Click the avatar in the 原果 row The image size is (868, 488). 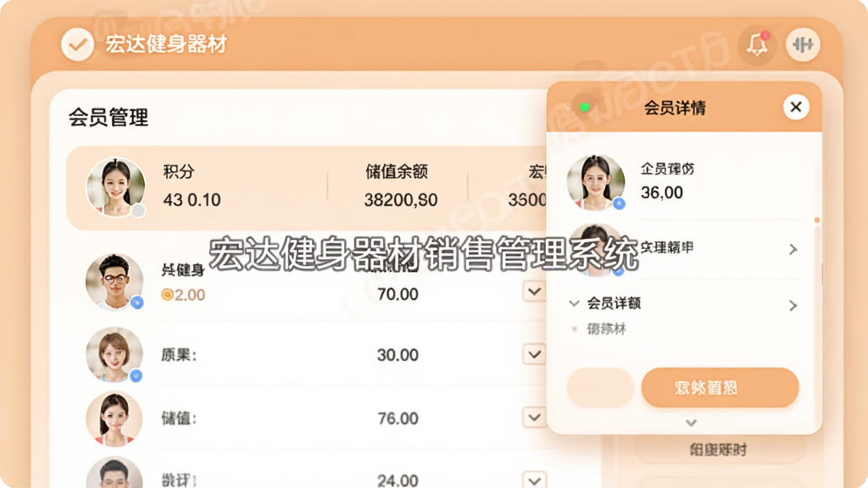(x=114, y=354)
